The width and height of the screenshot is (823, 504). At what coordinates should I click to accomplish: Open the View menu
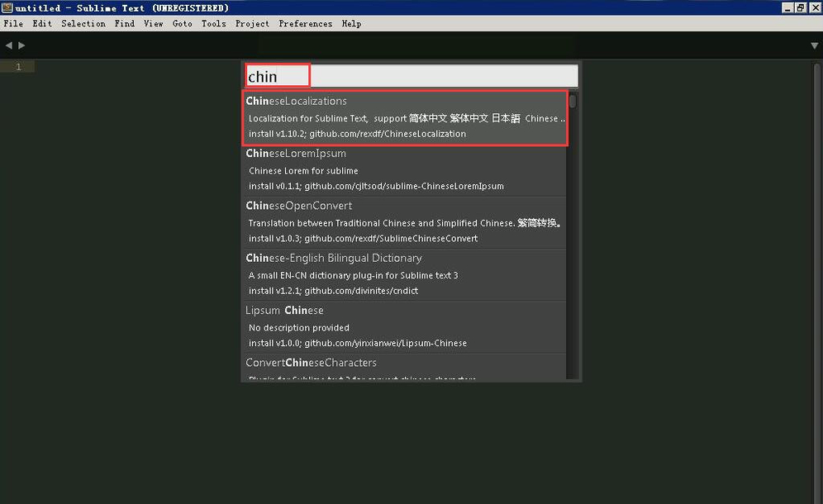[153, 24]
